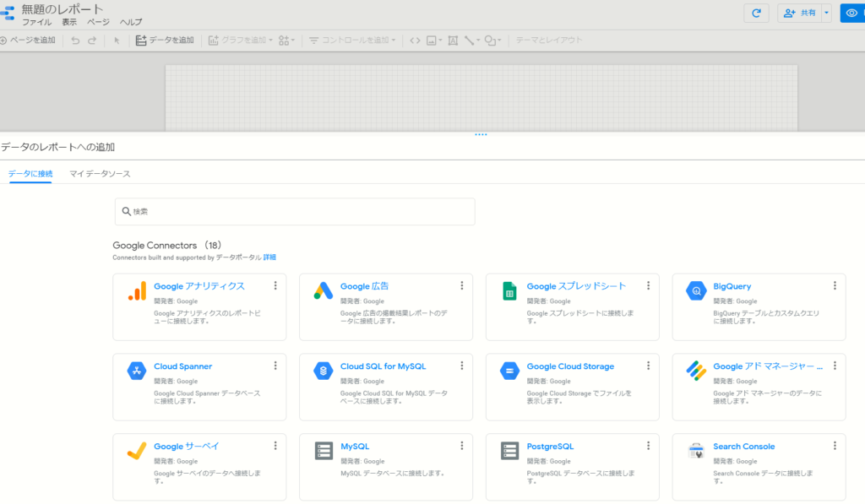
Task: Open the image insert dropdown
Action: [434, 41]
